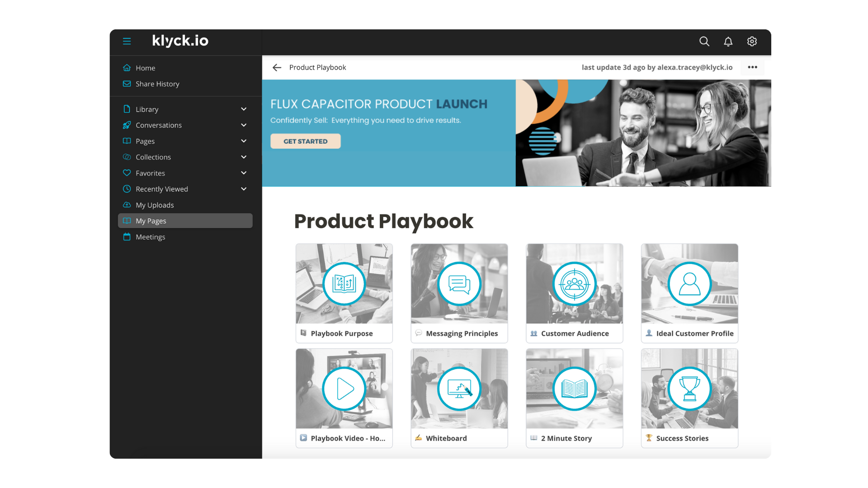Play the Playbook Video tile
This screenshot has height=488, width=868.
pos(344,389)
